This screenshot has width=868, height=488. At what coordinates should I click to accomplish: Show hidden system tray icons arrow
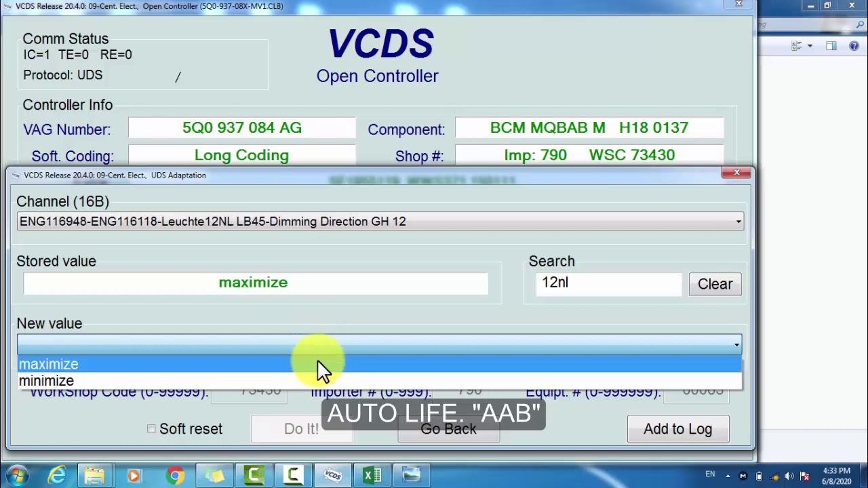(728, 475)
